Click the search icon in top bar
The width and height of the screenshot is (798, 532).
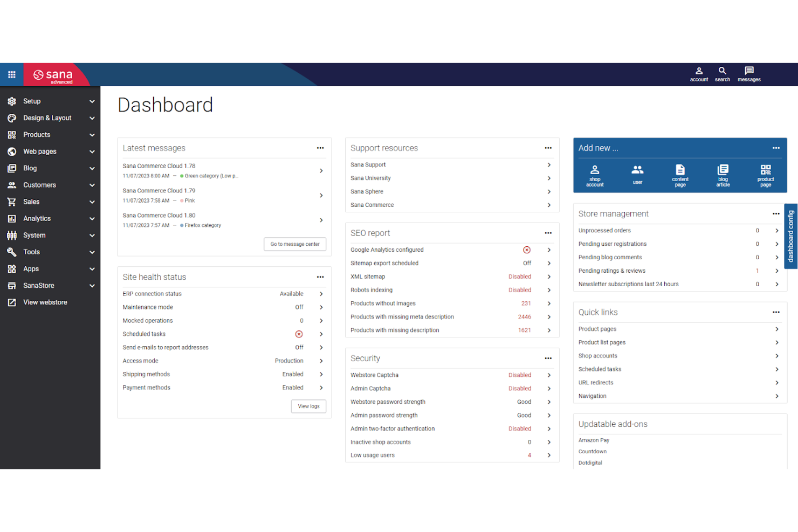tap(722, 74)
